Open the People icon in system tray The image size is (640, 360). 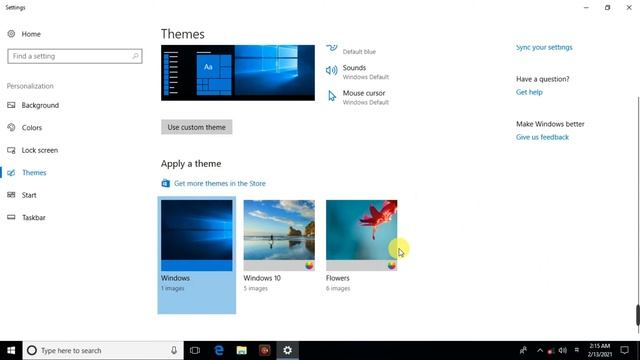[523, 350]
